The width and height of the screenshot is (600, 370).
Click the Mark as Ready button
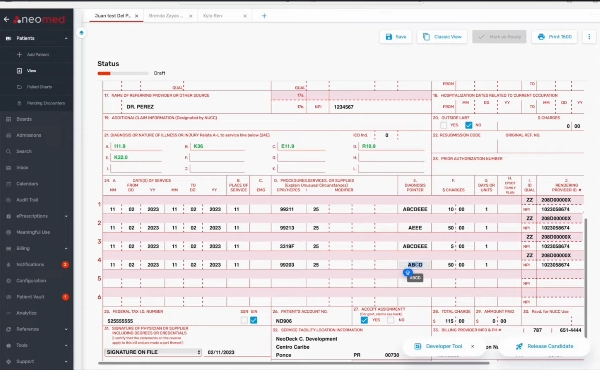click(x=499, y=37)
